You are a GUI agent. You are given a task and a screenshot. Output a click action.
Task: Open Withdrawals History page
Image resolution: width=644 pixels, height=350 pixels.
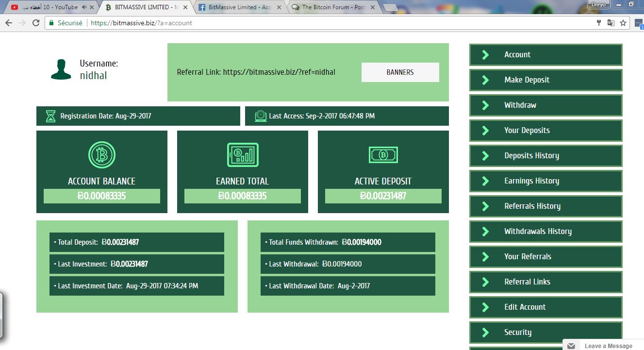(545, 232)
